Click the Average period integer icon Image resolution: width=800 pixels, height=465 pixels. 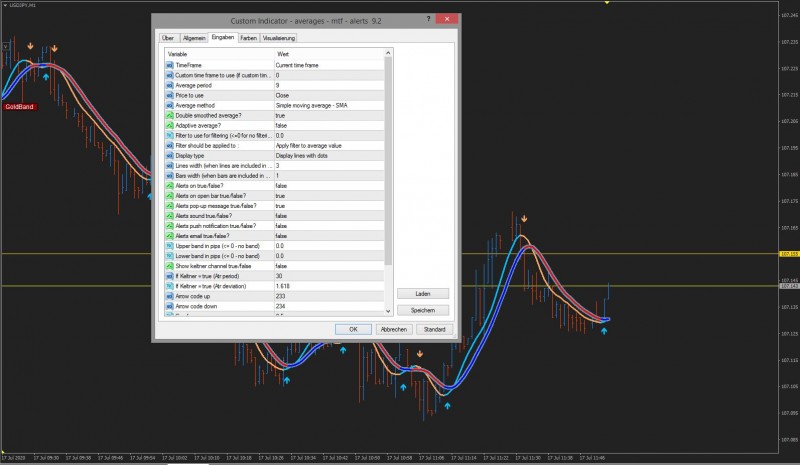click(x=168, y=85)
